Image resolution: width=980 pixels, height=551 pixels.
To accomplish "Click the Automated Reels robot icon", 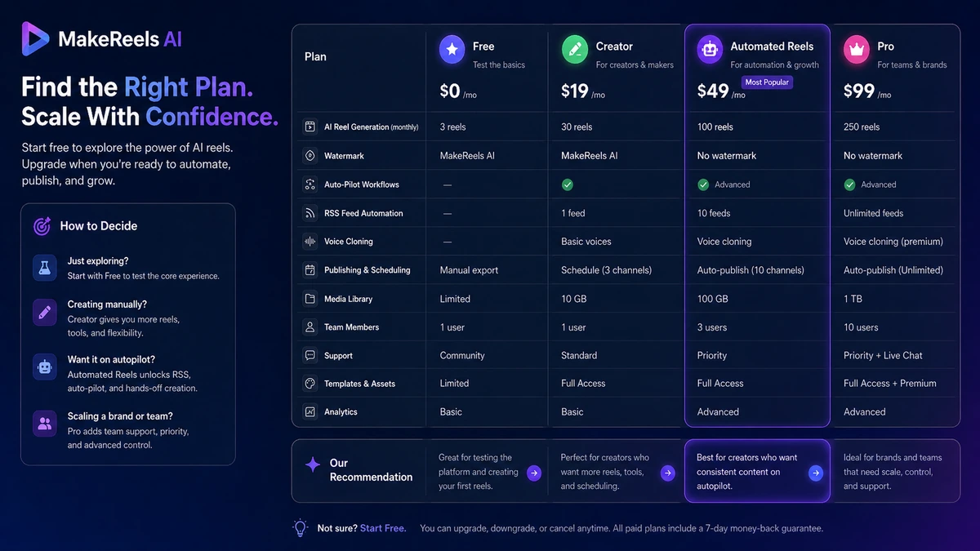I will click(x=710, y=49).
